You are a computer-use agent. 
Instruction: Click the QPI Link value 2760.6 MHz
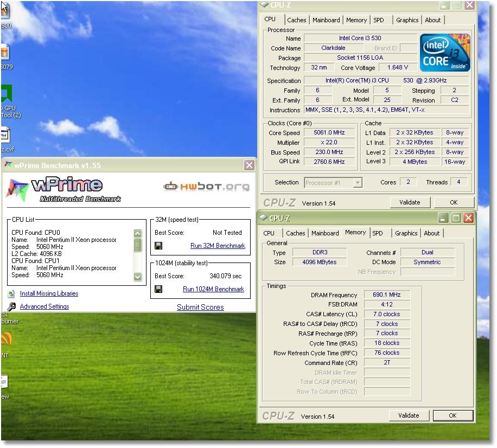(329, 162)
